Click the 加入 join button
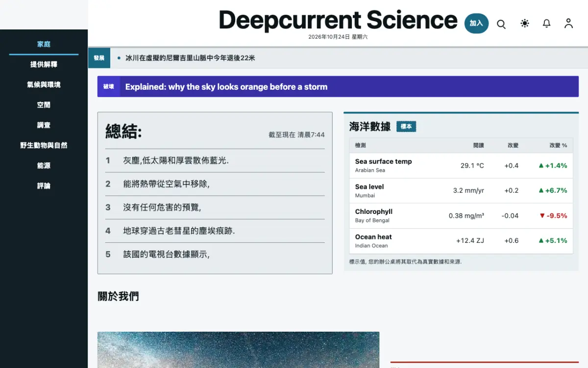588x368 pixels. click(x=476, y=23)
